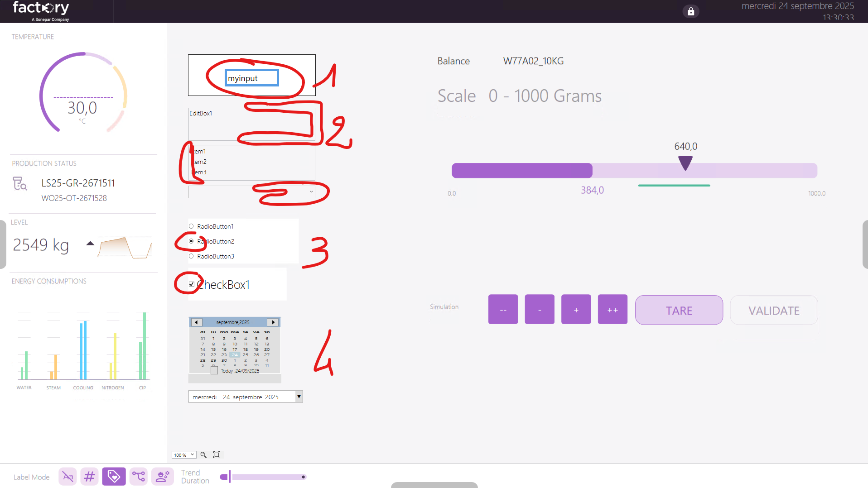This screenshot has width=868, height=488.
Task: Open the 100 % zoom dropdown
Action: [184, 455]
